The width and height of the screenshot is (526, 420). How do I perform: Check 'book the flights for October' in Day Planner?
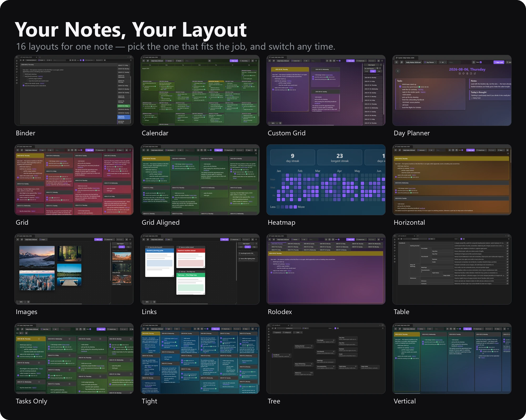point(400,107)
